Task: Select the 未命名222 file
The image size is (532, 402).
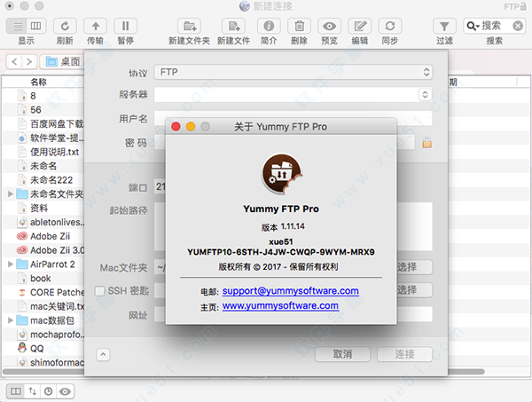Action: click(51, 180)
